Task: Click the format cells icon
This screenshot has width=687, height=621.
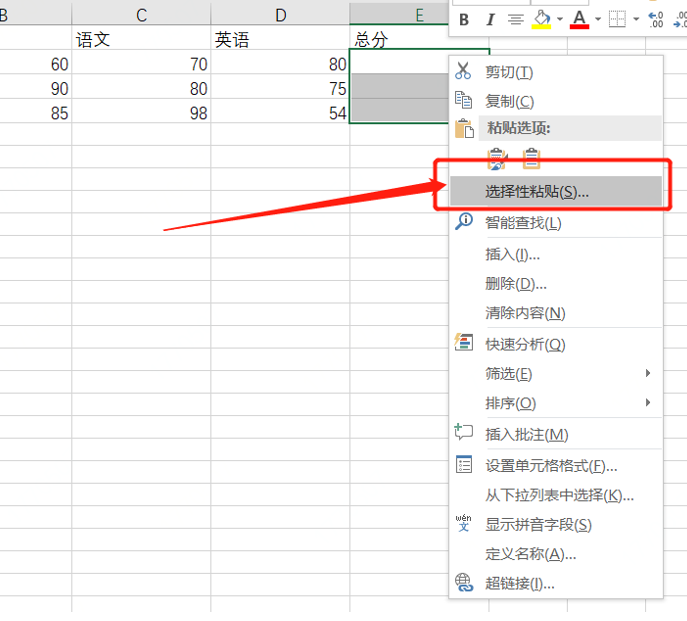Action: [464, 465]
